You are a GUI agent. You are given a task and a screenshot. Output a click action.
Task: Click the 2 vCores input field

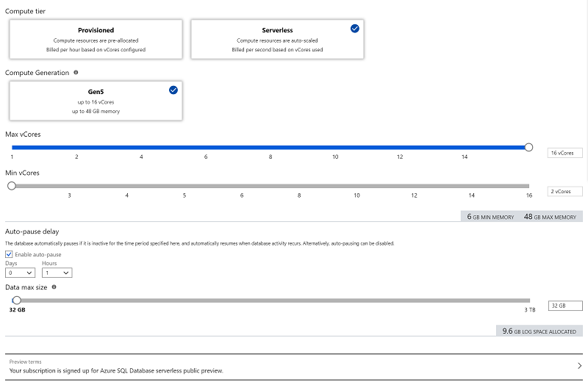tap(564, 192)
